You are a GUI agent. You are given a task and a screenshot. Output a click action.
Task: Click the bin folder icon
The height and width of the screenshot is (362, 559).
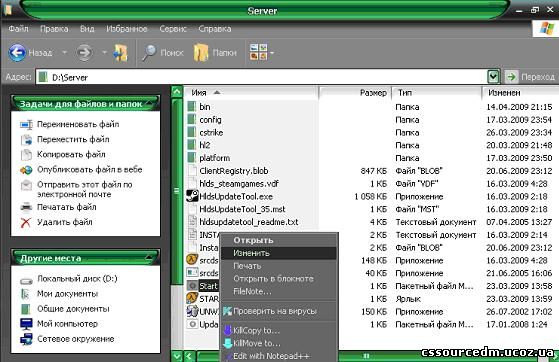coord(192,107)
